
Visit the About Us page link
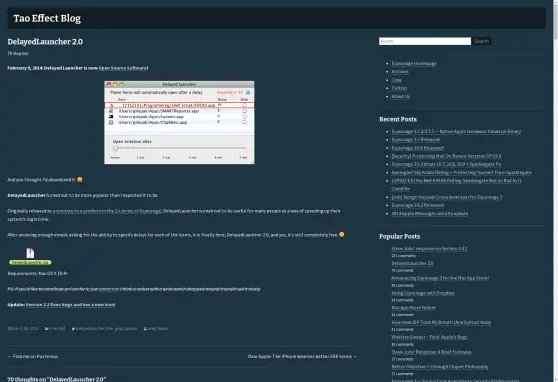click(401, 96)
